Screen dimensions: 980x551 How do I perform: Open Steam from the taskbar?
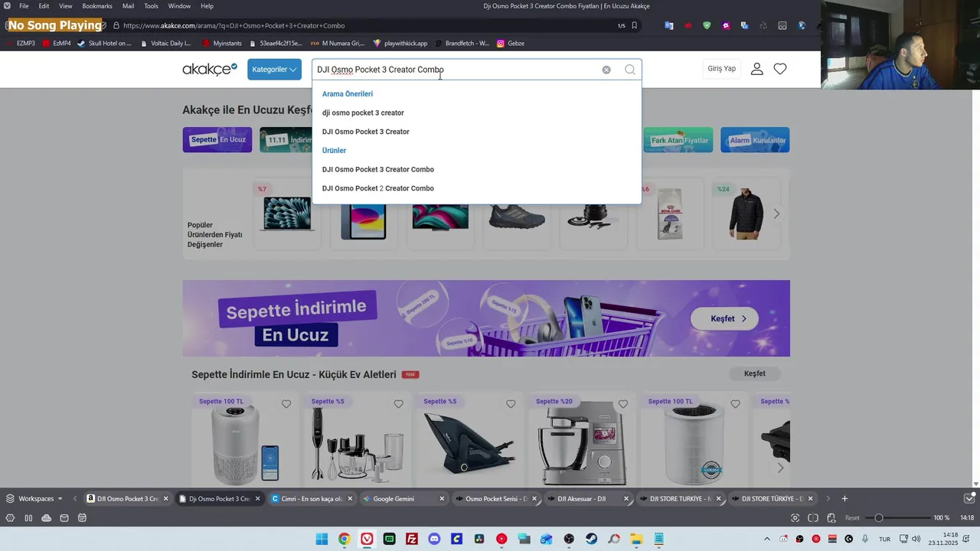(591, 539)
